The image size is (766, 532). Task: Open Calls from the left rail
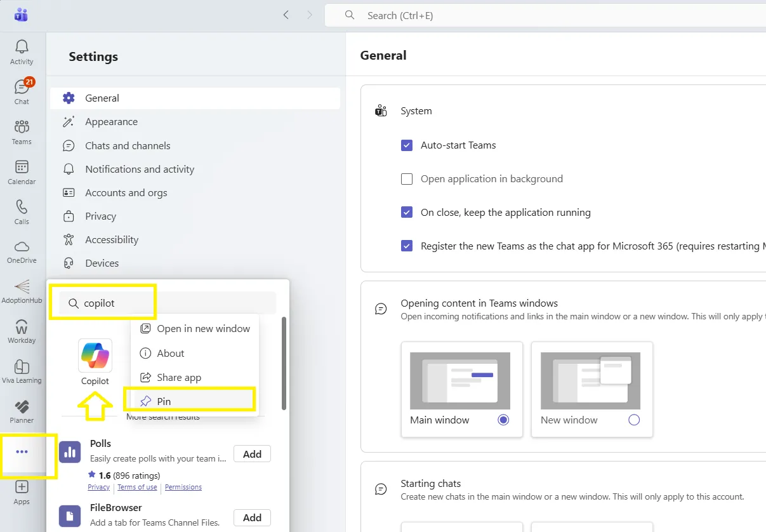tap(22, 211)
